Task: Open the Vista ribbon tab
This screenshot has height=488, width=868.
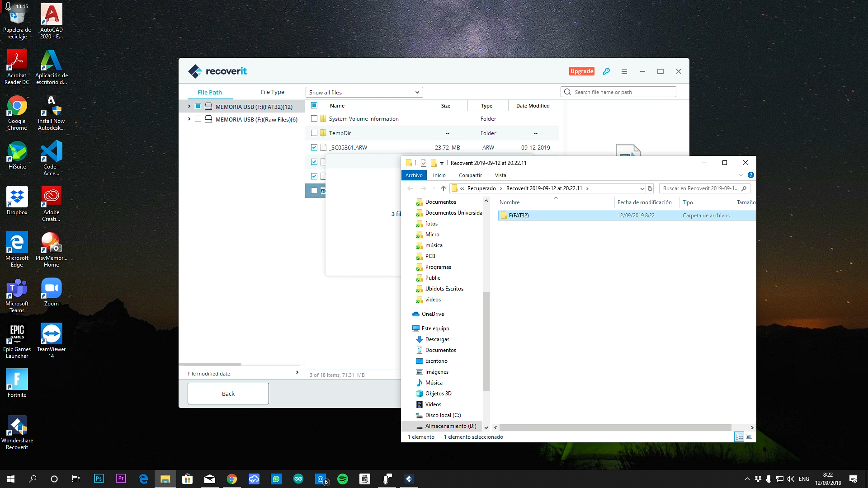Action: coord(500,175)
